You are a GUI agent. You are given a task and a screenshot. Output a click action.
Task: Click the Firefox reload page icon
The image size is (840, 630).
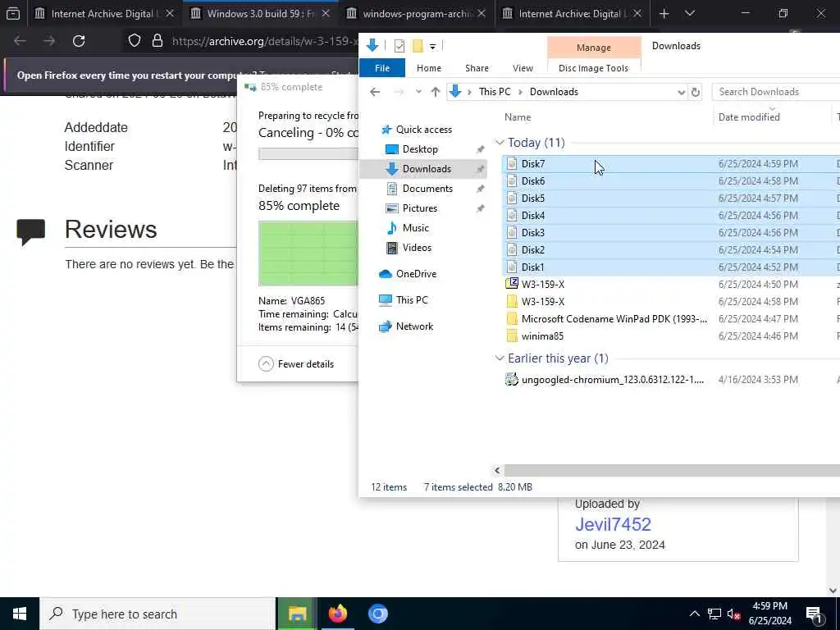(79, 41)
